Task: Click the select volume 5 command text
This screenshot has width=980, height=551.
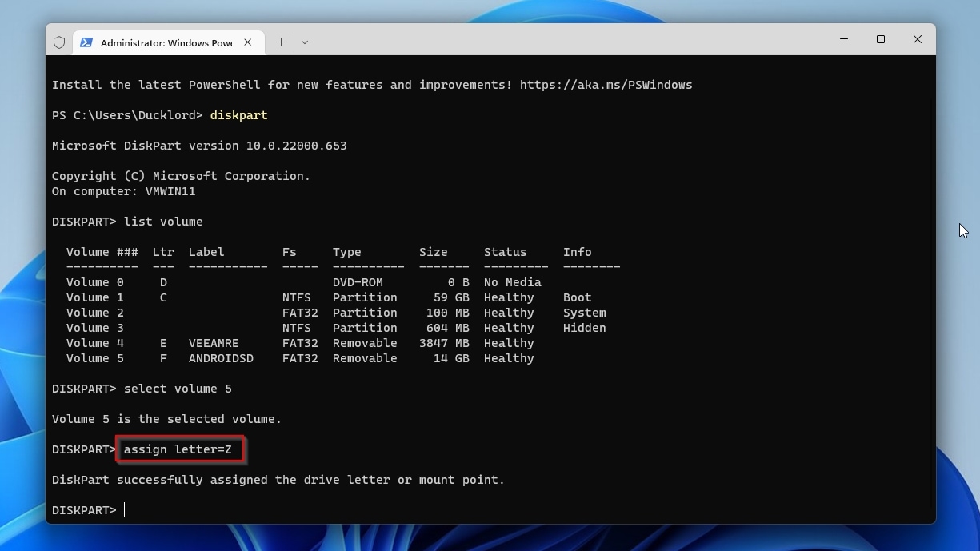Action: click(178, 388)
